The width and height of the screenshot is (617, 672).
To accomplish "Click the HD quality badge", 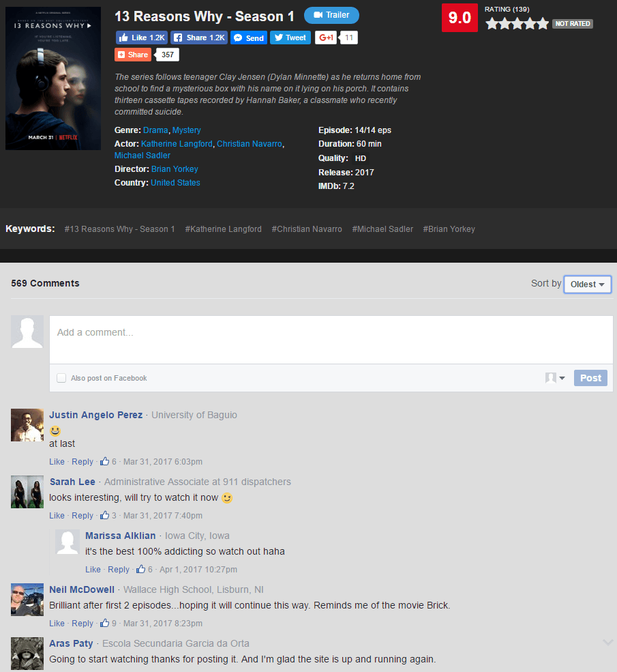I will pyautogui.click(x=361, y=158).
